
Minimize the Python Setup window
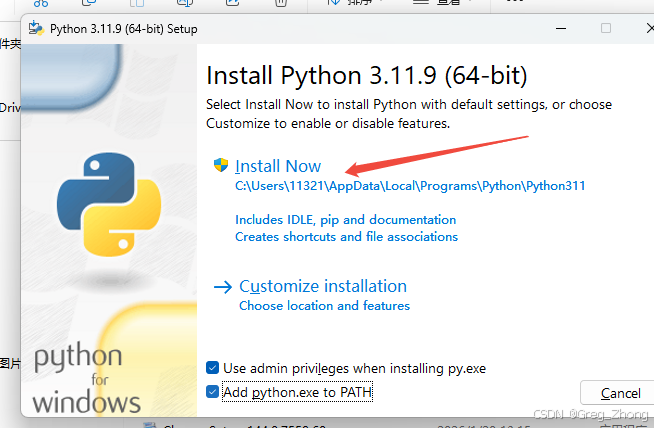pos(561,28)
